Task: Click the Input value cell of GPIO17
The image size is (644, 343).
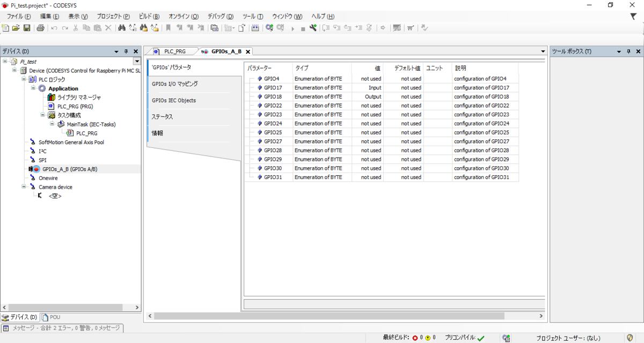Action: [368, 88]
